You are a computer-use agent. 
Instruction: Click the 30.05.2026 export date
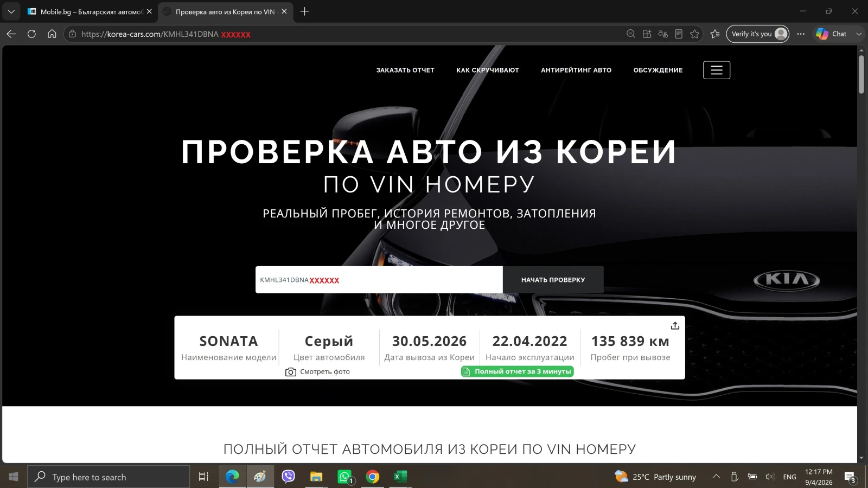pyautogui.click(x=429, y=341)
